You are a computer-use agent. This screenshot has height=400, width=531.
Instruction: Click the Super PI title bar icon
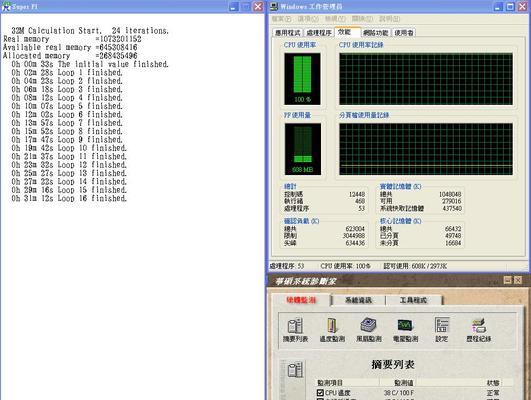click(x=6, y=6)
